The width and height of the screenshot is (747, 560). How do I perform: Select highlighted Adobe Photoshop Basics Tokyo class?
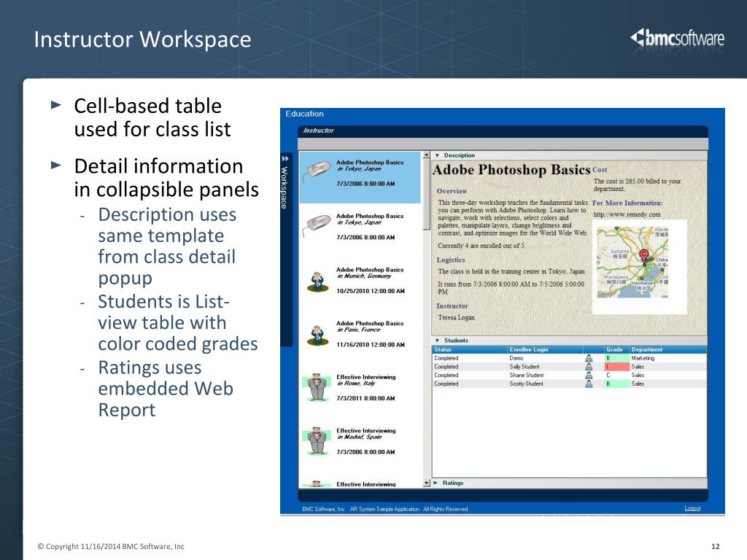(x=360, y=177)
